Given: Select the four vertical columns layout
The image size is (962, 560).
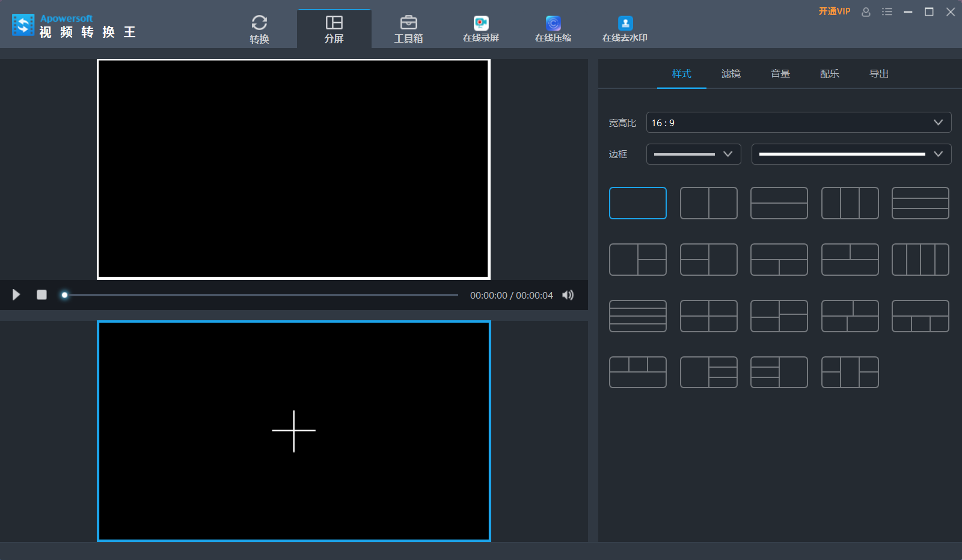Looking at the screenshot, I should tap(921, 260).
